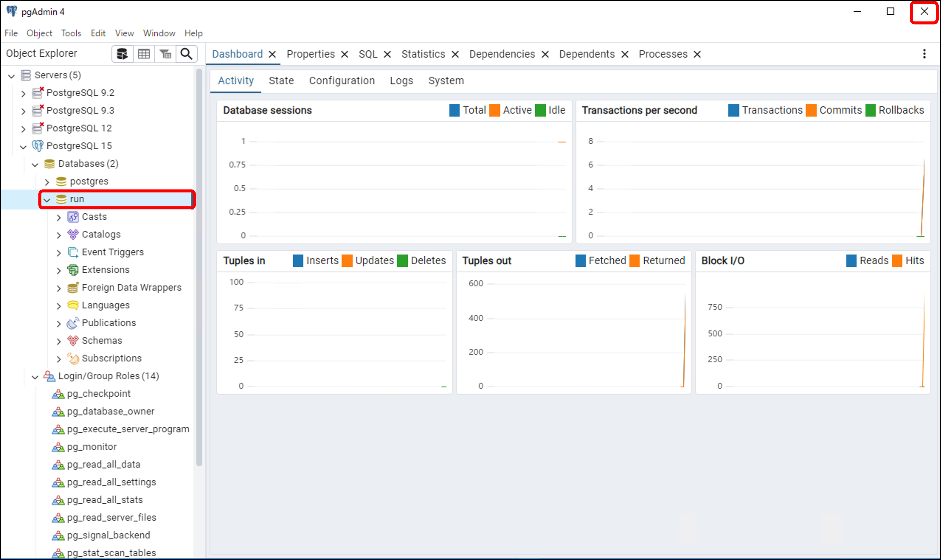
Task: Select the pg_signal_backend role
Action: [108, 536]
